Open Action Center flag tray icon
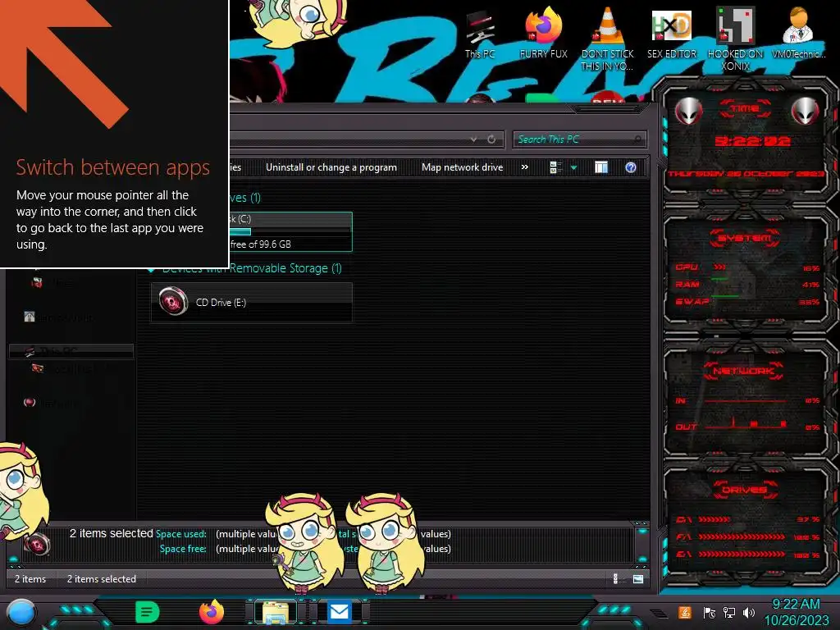The width and height of the screenshot is (840, 630). (709, 612)
